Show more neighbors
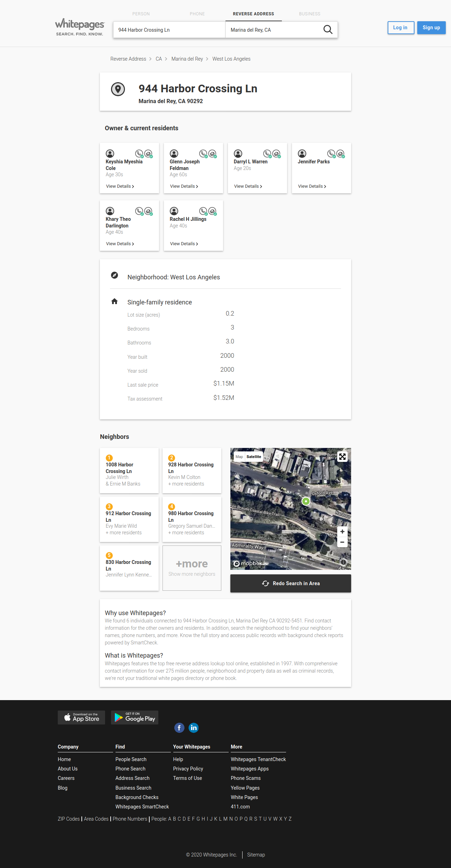The width and height of the screenshot is (451, 868). [x=192, y=568]
